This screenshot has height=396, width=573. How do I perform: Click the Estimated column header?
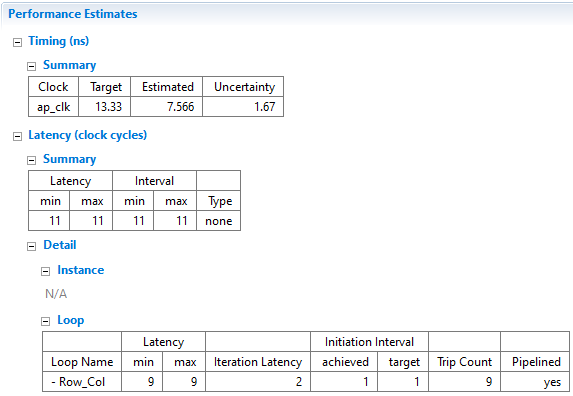tap(166, 87)
